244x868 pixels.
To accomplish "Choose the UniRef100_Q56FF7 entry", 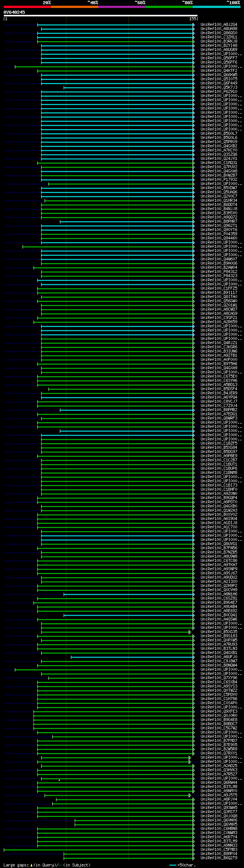I will click(219, 58).
